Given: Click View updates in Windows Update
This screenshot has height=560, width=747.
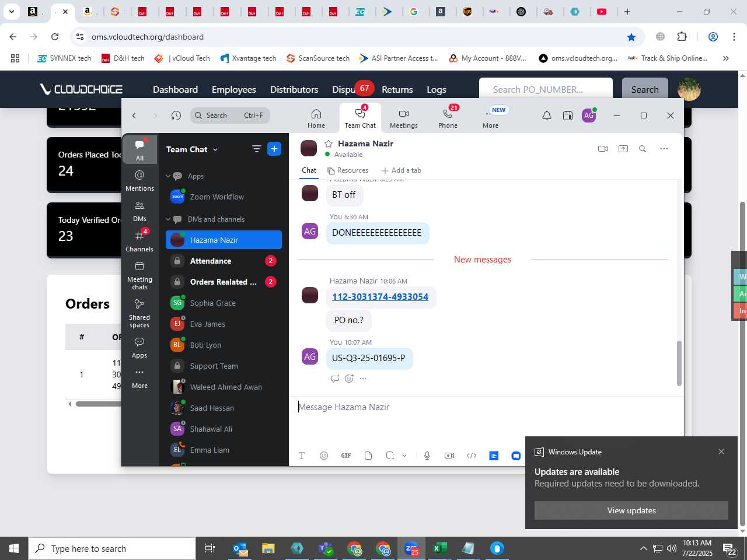Looking at the screenshot, I should tap(631, 510).
